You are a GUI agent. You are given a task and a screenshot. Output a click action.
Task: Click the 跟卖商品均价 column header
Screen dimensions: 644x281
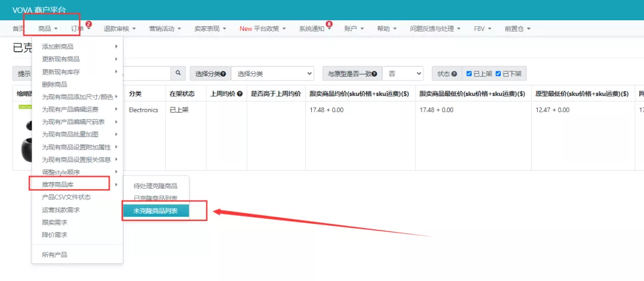pos(359,94)
